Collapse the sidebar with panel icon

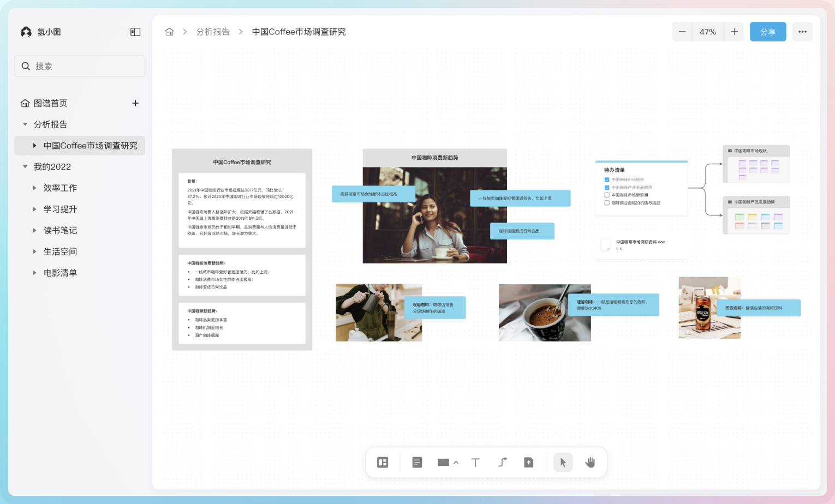pyautogui.click(x=135, y=32)
